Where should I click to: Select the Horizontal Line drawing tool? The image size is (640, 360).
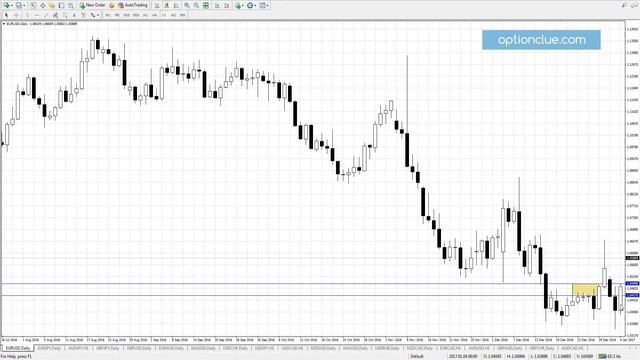click(37, 15)
